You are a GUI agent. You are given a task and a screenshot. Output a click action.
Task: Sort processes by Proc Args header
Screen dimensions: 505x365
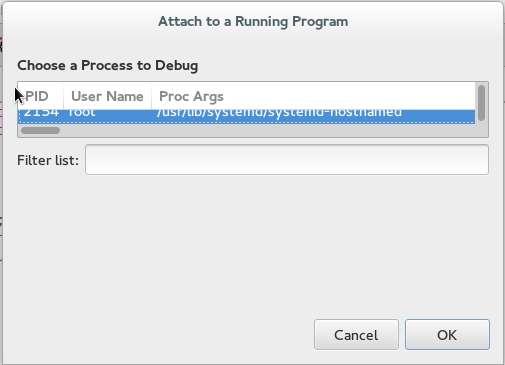coord(313,96)
